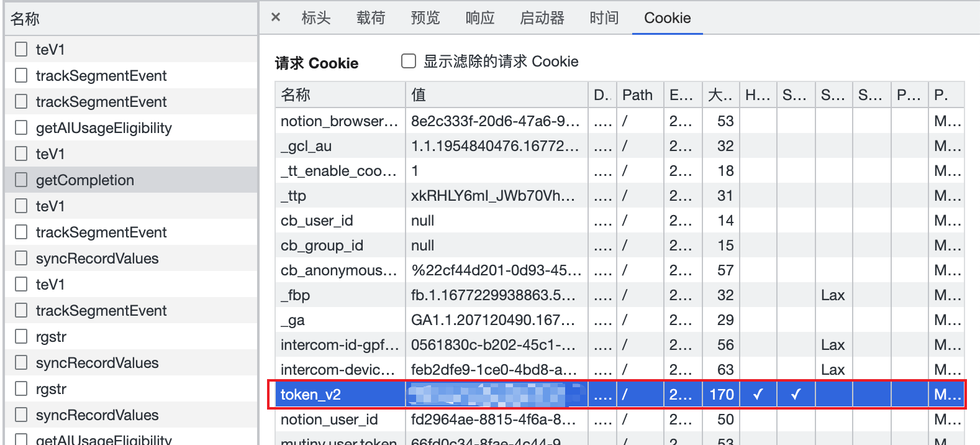Select the token_v2 cookie name cell

pyautogui.click(x=340, y=395)
